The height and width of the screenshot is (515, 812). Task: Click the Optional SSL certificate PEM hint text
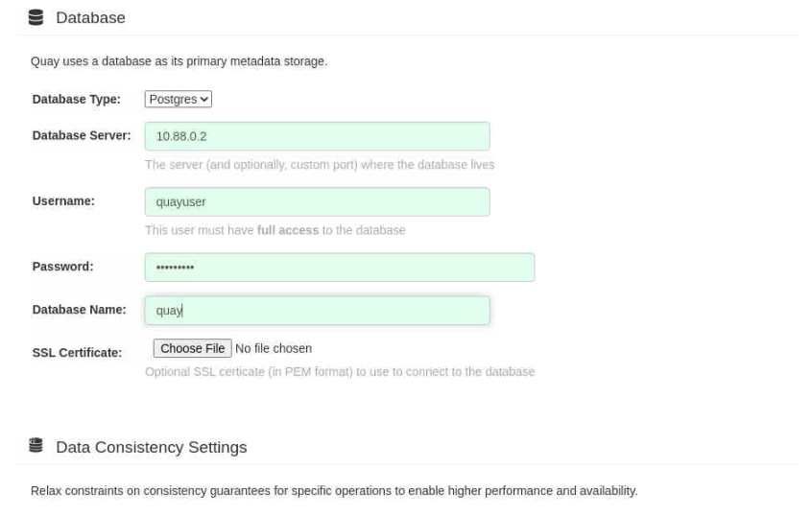click(340, 372)
